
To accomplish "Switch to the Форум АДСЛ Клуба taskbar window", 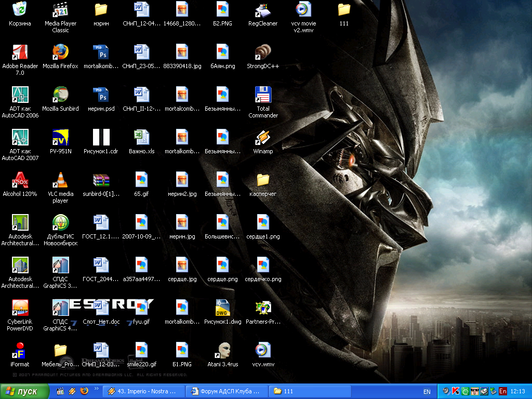I will (x=227, y=391).
